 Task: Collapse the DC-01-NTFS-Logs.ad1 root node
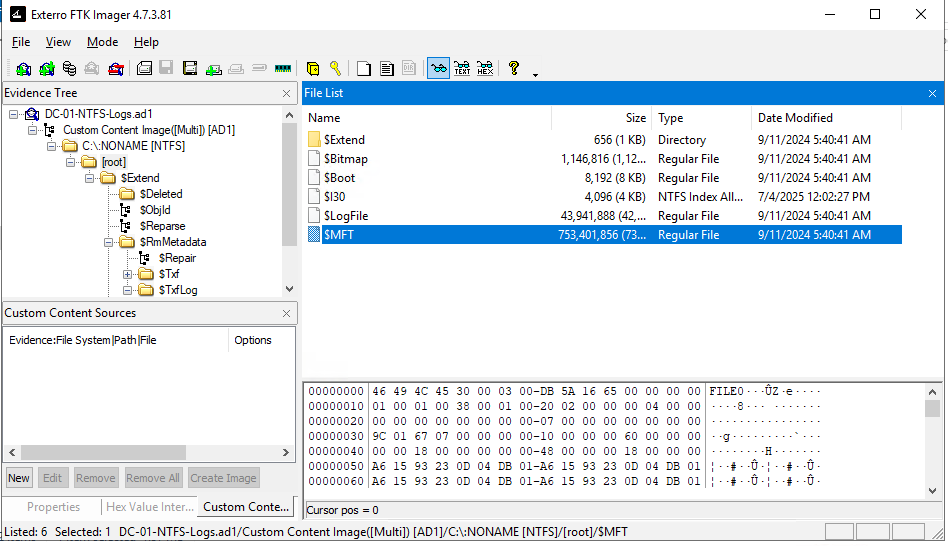click(14, 114)
